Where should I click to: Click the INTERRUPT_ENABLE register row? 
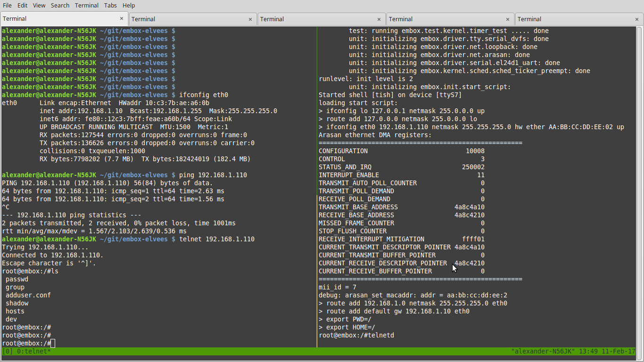coord(402,175)
